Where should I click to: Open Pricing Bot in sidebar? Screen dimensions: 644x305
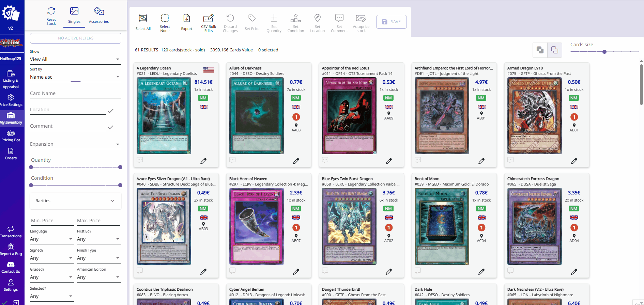pyautogui.click(x=11, y=136)
